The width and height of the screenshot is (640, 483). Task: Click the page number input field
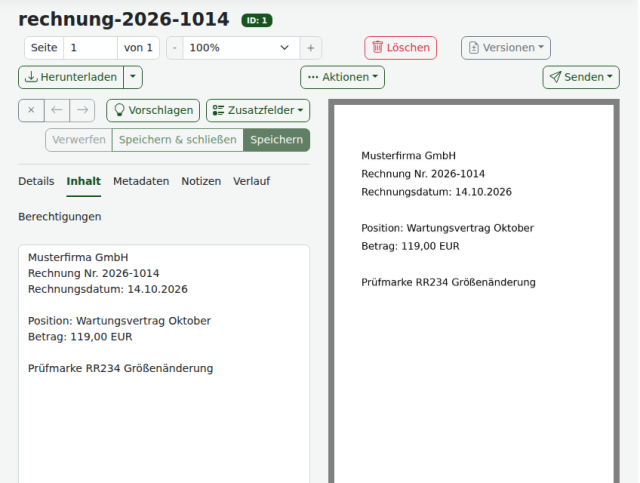[x=90, y=48]
